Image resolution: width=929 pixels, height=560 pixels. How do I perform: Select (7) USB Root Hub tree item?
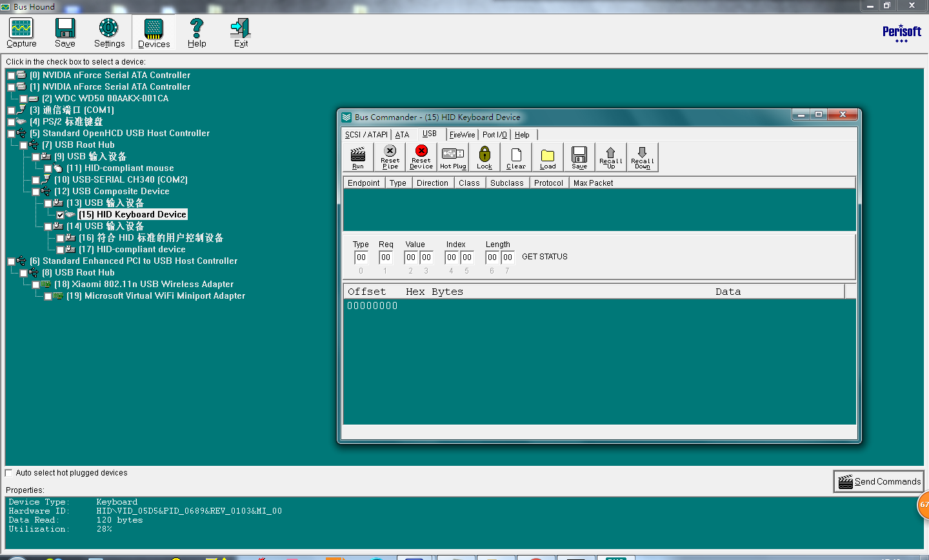click(x=78, y=145)
